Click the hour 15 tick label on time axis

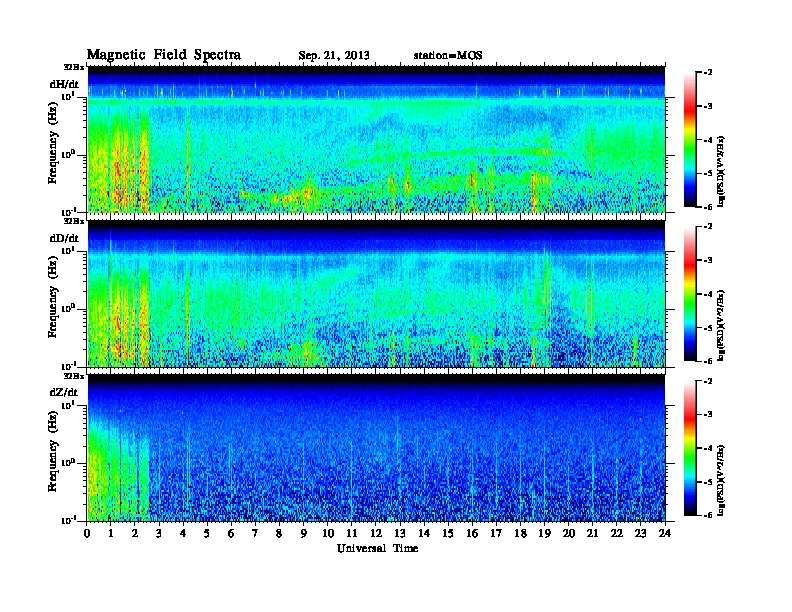pos(448,534)
